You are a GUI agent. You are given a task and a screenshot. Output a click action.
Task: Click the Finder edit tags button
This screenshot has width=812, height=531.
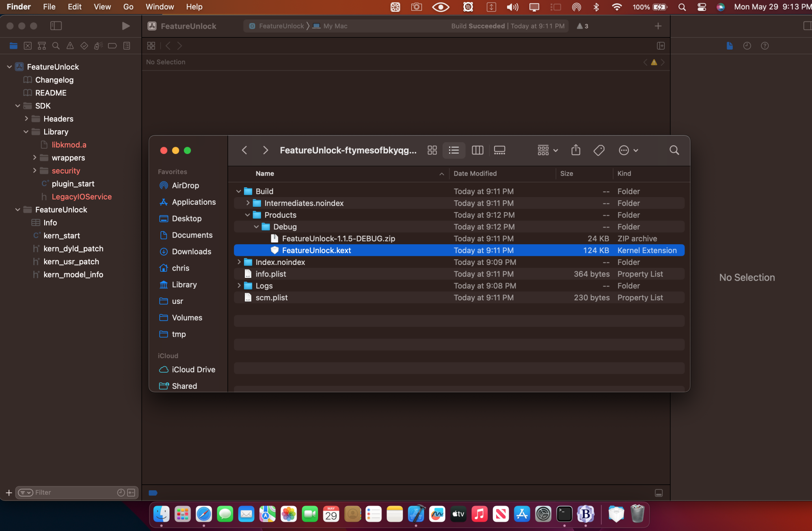pos(599,150)
